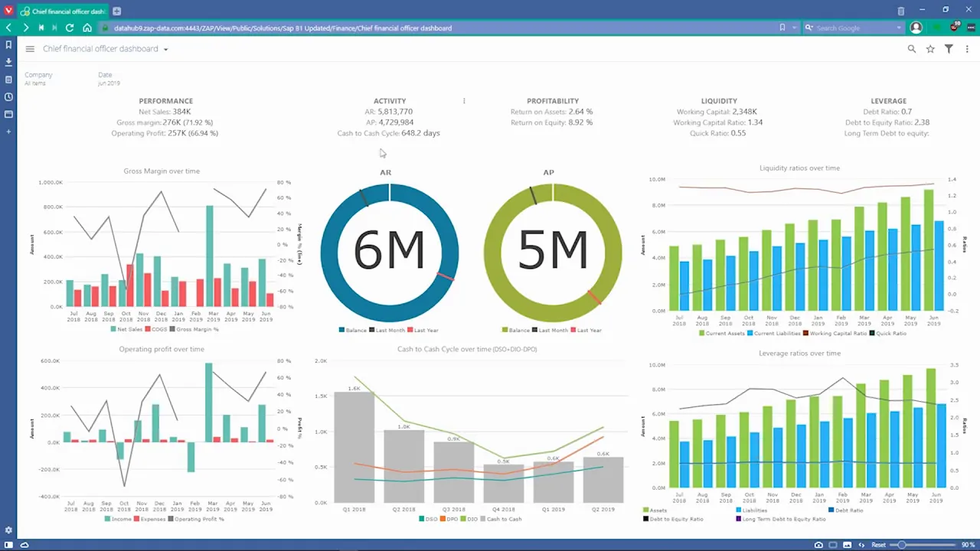Click the camera capture icon in the status bar
Image resolution: width=980 pixels, height=551 pixels.
[818, 545]
